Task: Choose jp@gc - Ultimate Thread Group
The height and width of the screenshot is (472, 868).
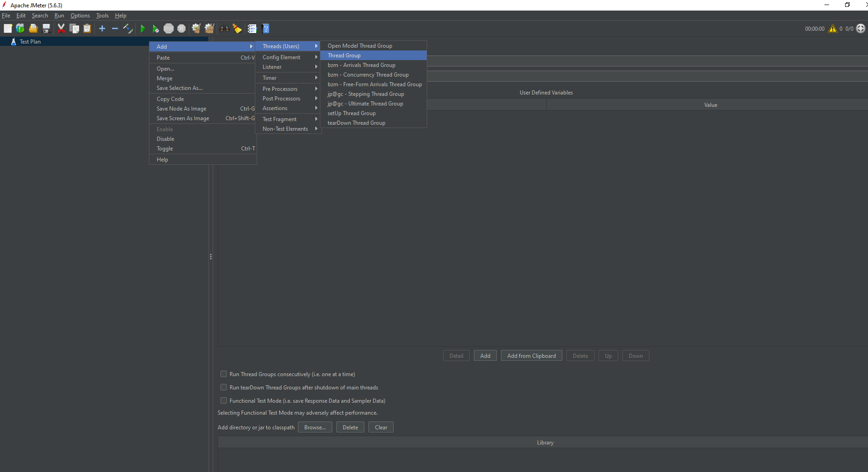Action: click(374, 103)
